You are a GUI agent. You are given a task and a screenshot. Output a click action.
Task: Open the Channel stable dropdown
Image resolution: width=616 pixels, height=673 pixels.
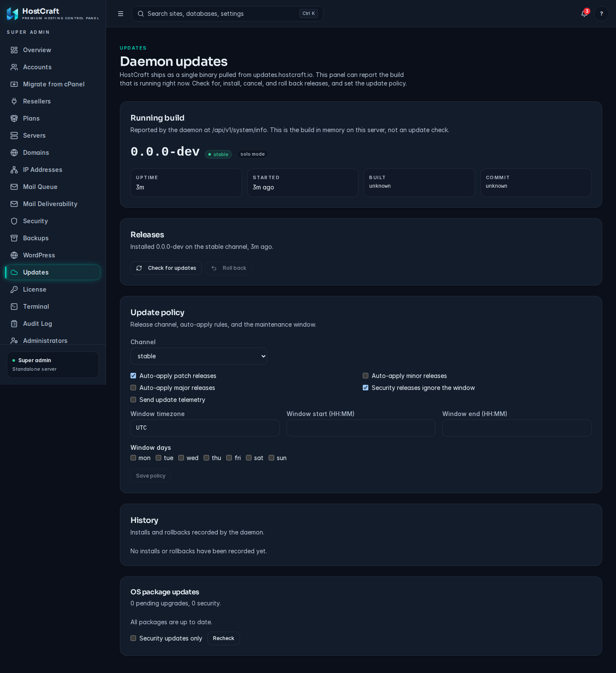199,356
